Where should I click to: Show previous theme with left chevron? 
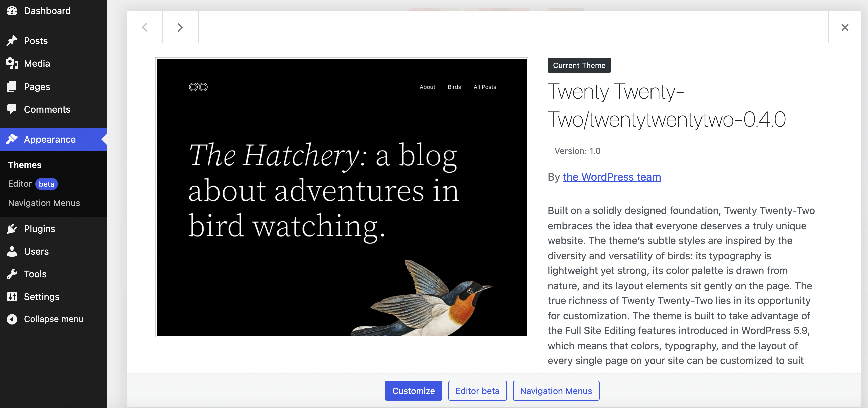[x=144, y=27]
